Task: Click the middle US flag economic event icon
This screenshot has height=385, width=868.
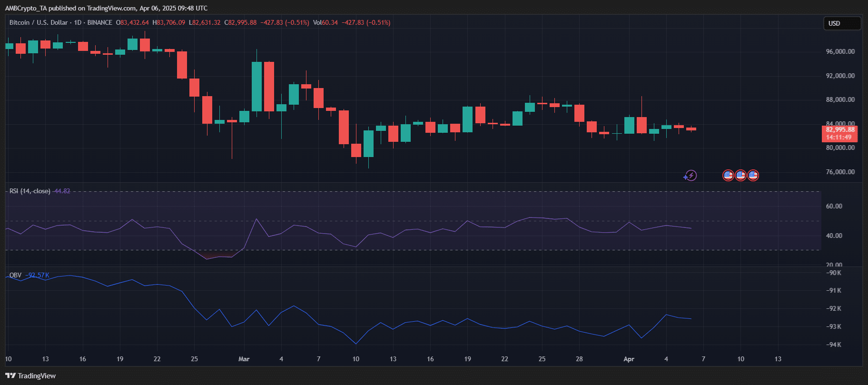Action: (740, 176)
